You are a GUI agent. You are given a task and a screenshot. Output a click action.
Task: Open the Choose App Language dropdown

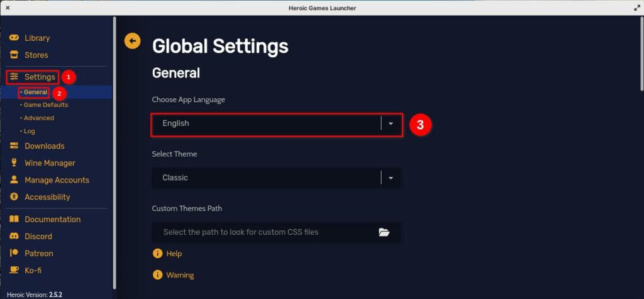(277, 124)
